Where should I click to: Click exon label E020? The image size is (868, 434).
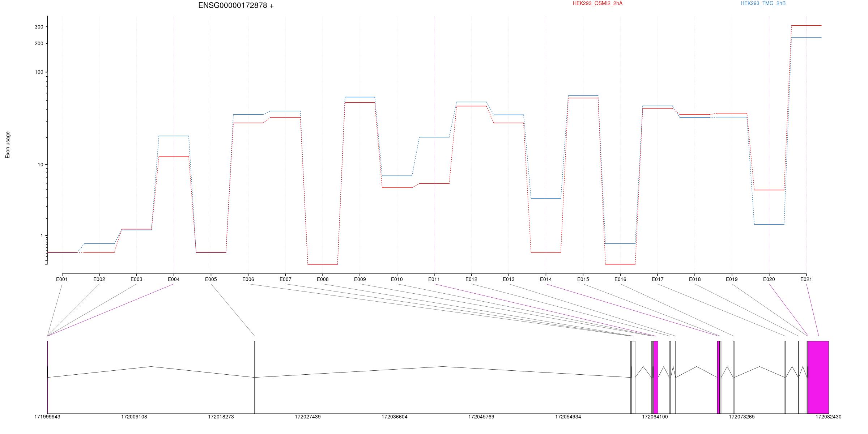pyautogui.click(x=769, y=279)
